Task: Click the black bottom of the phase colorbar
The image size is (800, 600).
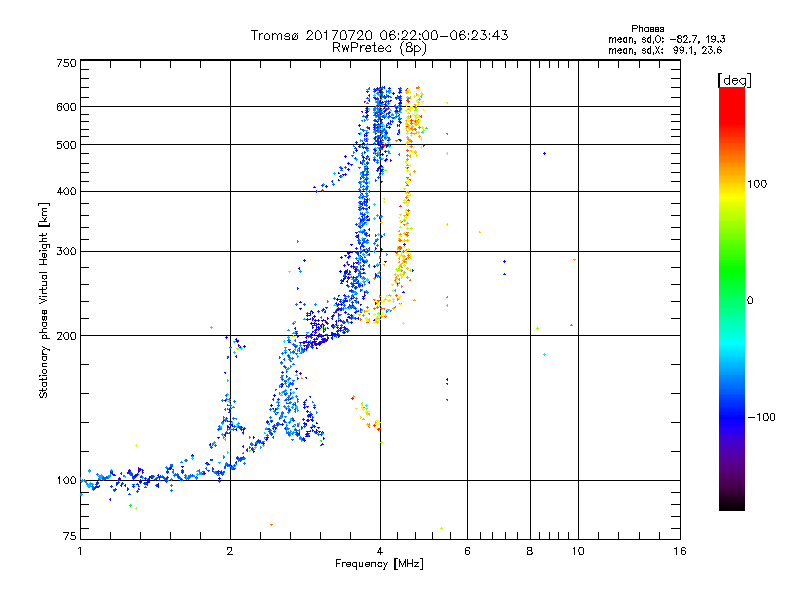Action: [732, 503]
